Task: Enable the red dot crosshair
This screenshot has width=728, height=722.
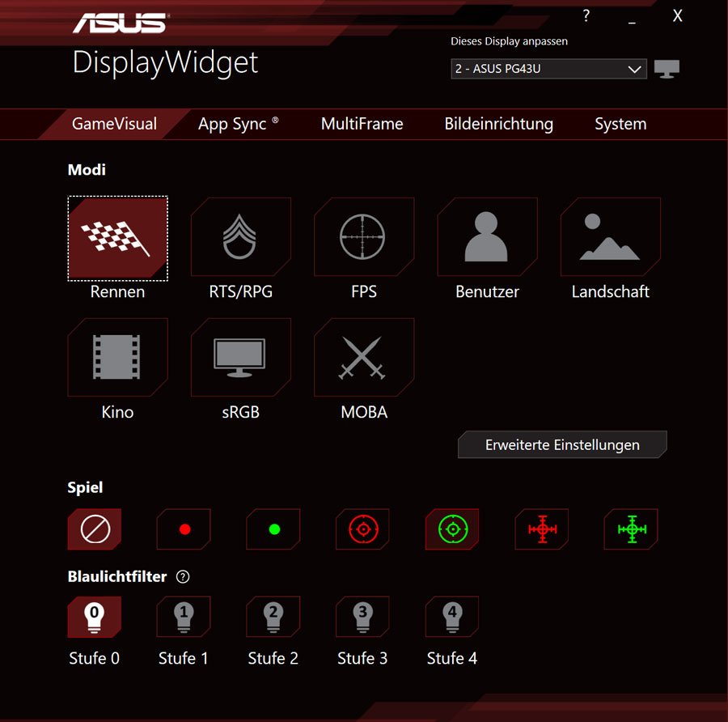Action: (x=184, y=529)
